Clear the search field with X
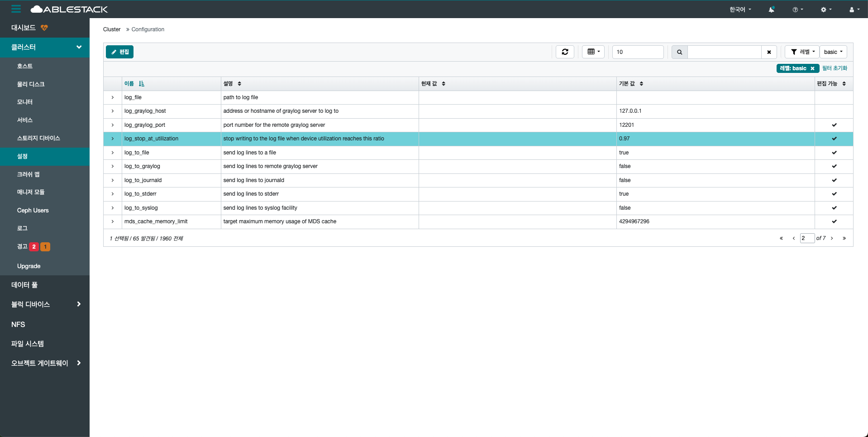This screenshot has height=437, width=868. click(x=769, y=52)
